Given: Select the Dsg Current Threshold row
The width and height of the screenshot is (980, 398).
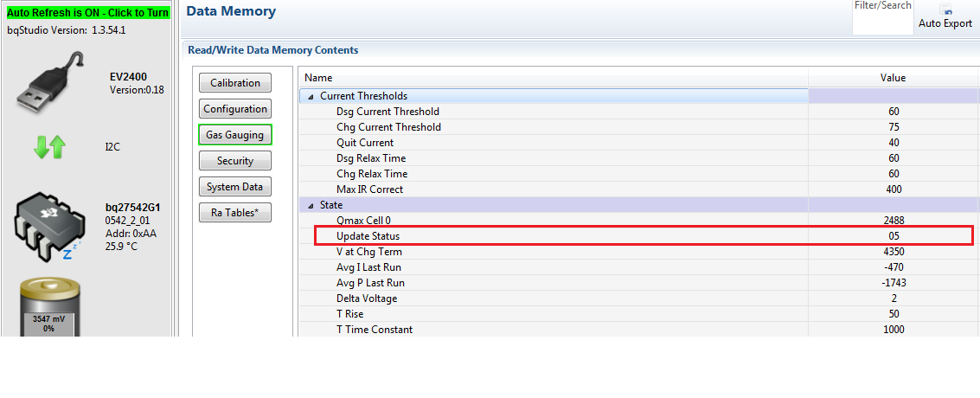Looking at the screenshot, I should click(638, 112).
